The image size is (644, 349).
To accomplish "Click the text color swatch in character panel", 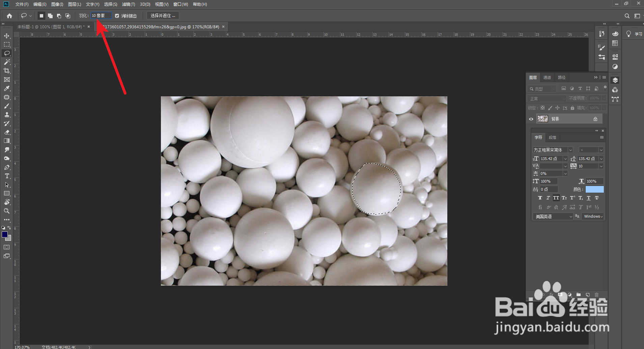I will [x=594, y=189].
